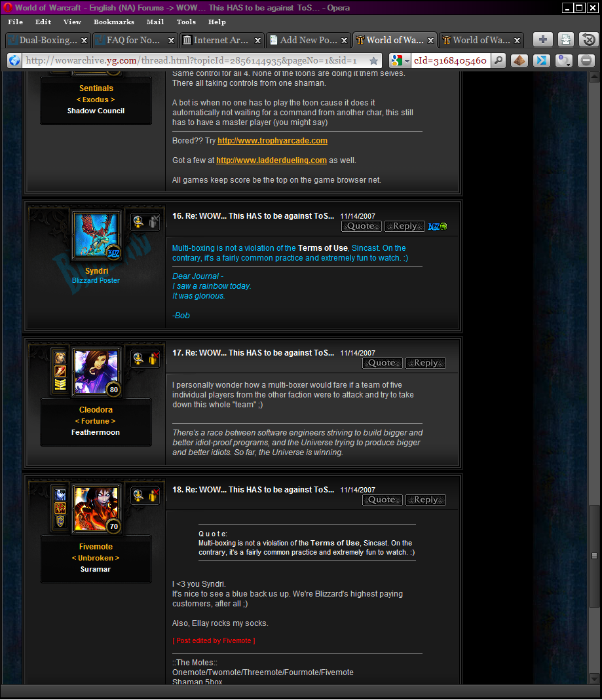Image resolution: width=602 pixels, height=700 pixels.
Task: Click the grey minus circle toolbar icon
Action: (586, 60)
